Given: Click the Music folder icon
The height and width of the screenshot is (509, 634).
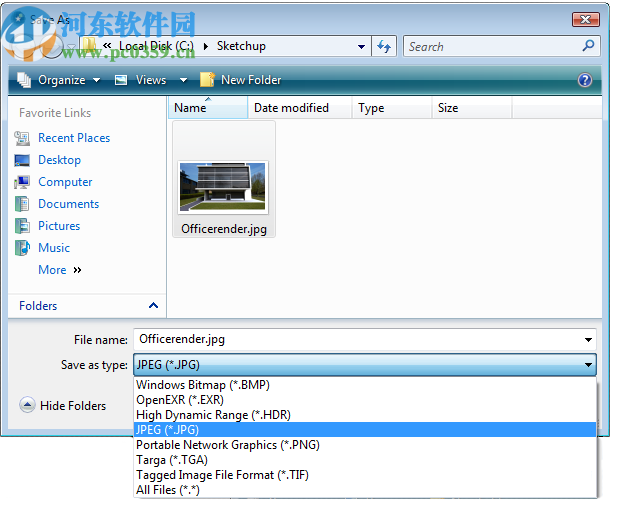Looking at the screenshot, I should [x=22, y=248].
